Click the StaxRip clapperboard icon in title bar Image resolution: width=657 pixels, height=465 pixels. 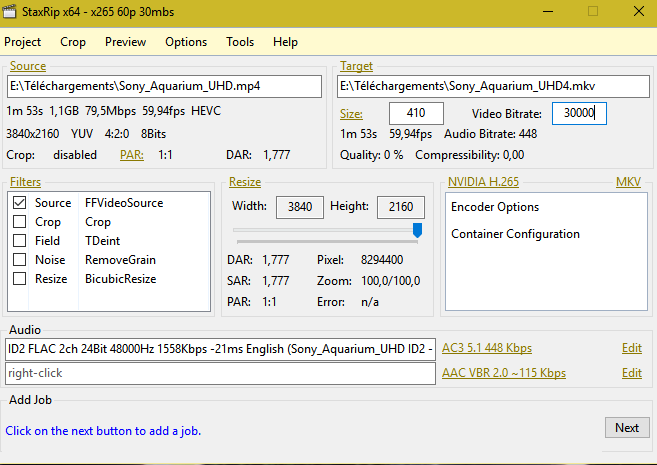[9, 11]
